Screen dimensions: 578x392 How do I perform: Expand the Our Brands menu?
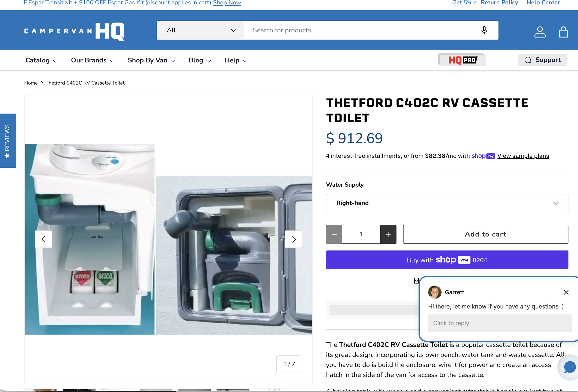click(x=92, y=60)
